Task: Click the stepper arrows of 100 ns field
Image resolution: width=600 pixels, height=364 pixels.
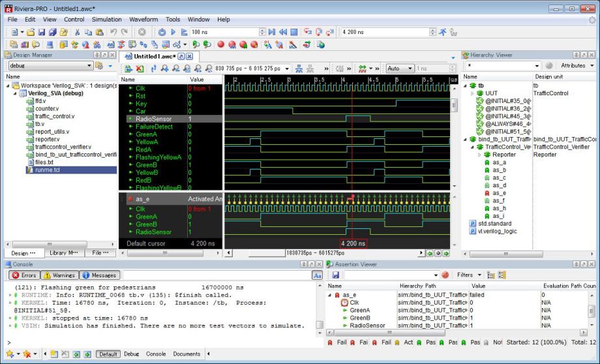Action: (262, 32)
